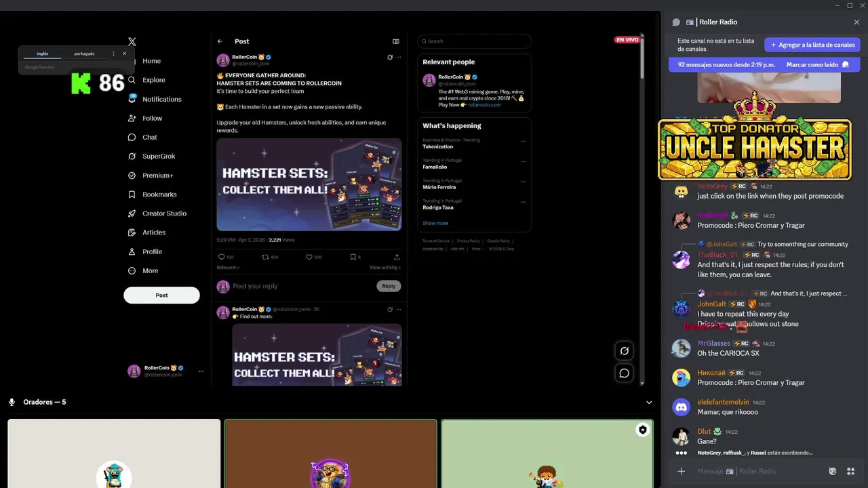The image size is (868, 488).
Task: Click the repost icon showing 426
Action: (x=265, y=258)
